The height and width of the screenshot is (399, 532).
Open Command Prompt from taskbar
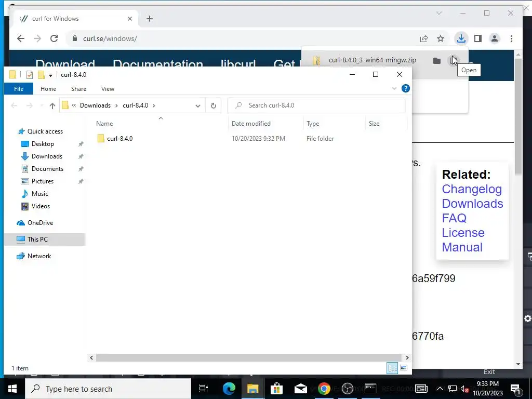click(370, 389)
